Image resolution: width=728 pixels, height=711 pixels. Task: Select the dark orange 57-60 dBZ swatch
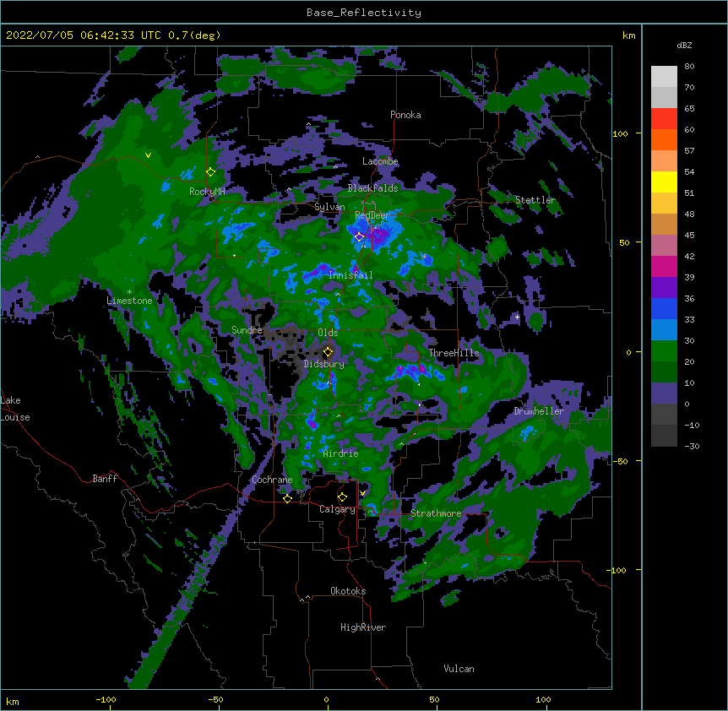pos(664,139)
